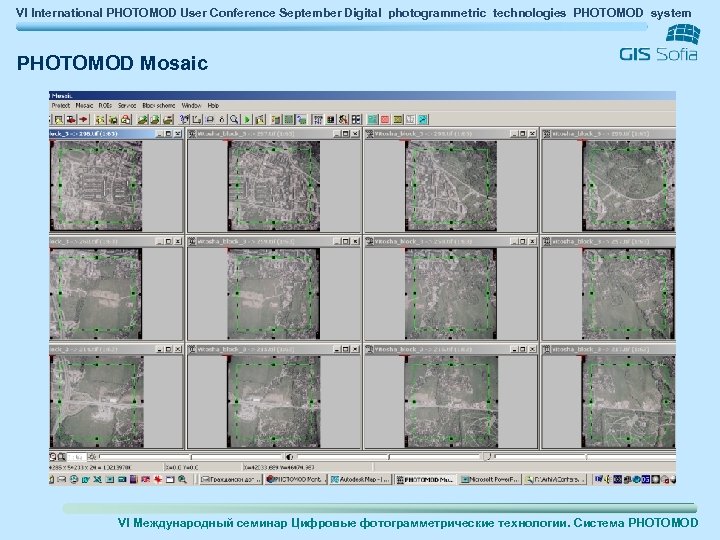
Task: Click the globe system tray icon
Action: (x=637, y=479)
